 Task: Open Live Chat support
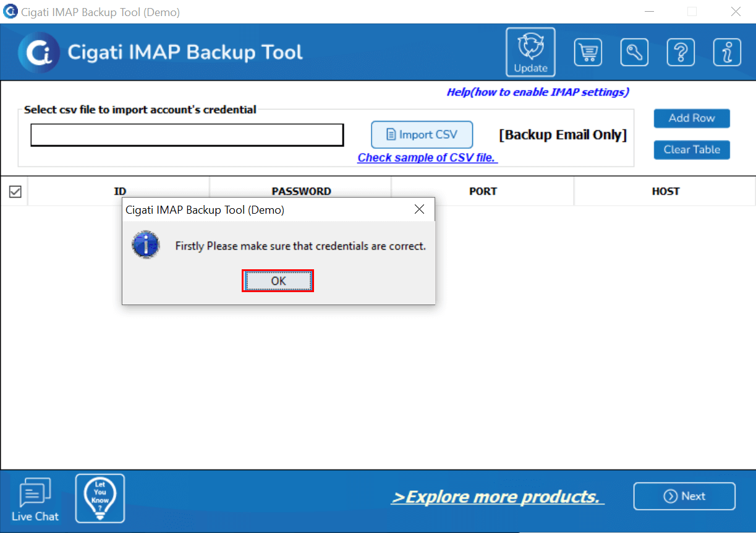tap(35, 500)
